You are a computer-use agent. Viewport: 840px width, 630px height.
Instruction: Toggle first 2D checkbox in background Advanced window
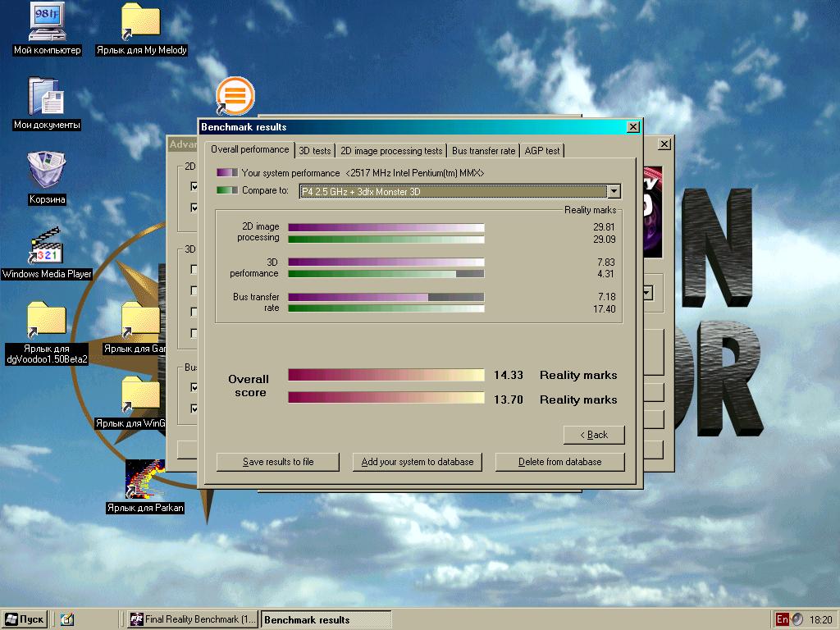pyautogui.click(x=194, y=186)
